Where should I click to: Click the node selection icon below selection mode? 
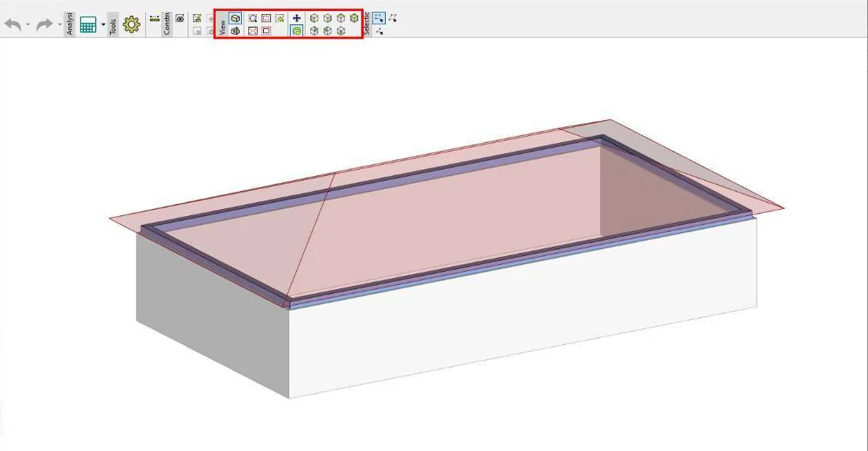[x=379, y=31]
